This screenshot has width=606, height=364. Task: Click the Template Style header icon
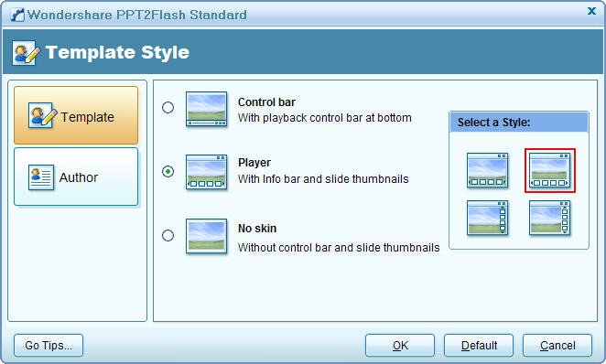point(26,52)
